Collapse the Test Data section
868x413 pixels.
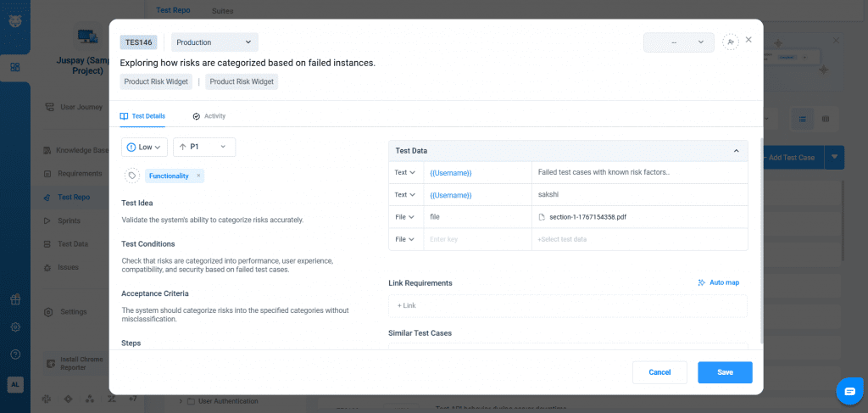point(736,151)
